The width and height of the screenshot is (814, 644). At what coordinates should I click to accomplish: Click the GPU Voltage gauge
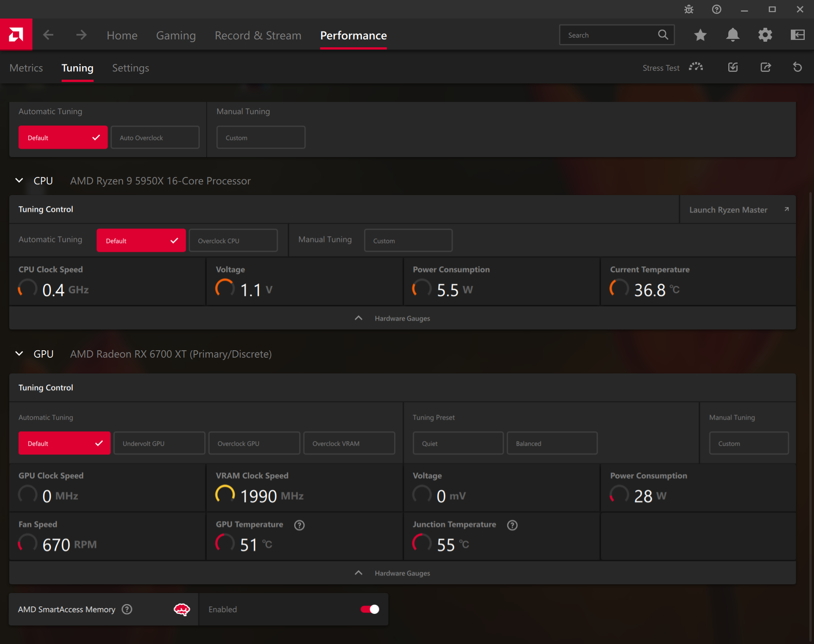(422, 494)
